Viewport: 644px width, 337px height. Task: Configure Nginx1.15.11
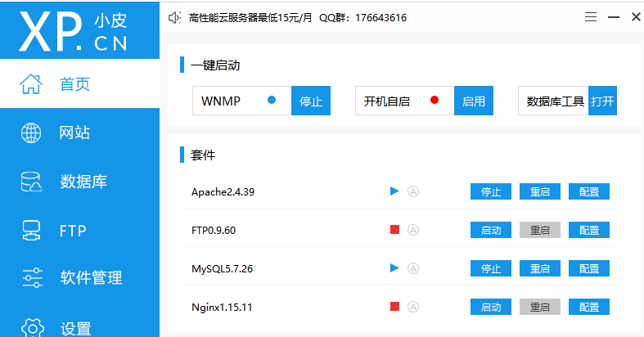click(x=589, y=307)
